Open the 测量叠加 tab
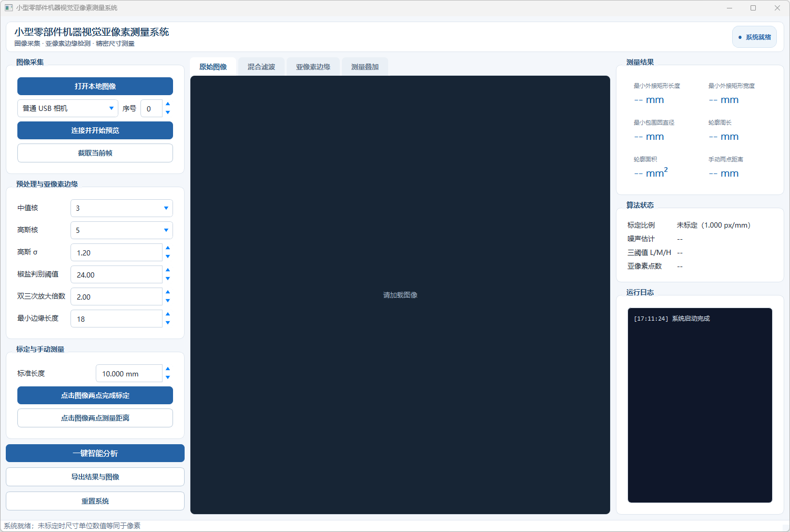The image size is (790, 532). [x=365, y=67]
